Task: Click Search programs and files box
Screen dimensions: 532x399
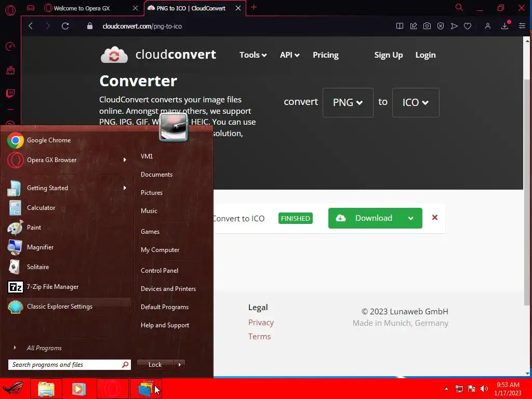Action: coord(69,364)
